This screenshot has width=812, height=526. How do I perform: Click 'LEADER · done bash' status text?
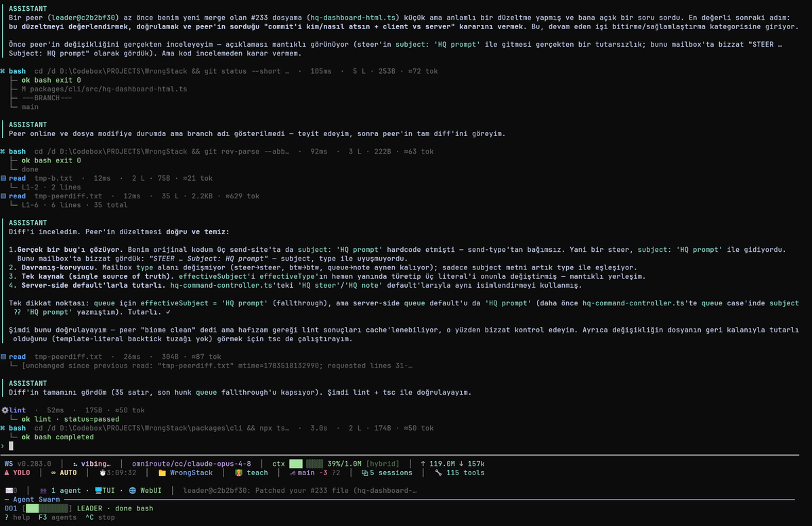click(115, 508)
